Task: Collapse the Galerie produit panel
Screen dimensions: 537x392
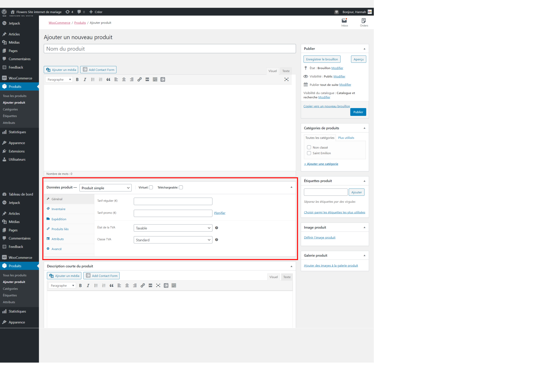Action: (x=364, y=256)
